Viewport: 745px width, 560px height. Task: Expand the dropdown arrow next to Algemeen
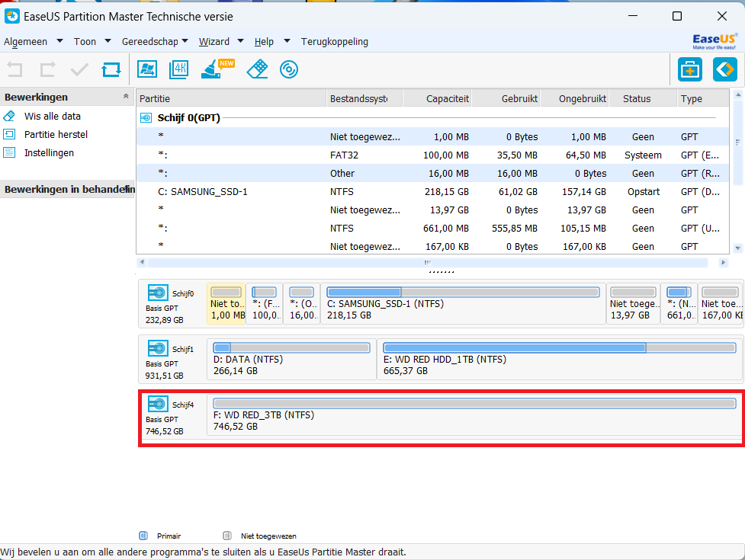pyautogui.click(x=60, y=41)
